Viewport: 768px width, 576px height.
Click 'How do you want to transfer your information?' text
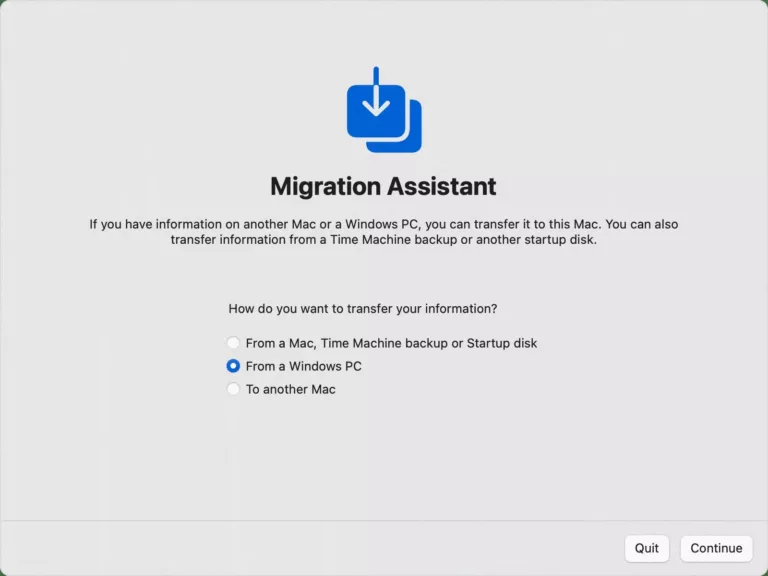(x=363, y=309)
